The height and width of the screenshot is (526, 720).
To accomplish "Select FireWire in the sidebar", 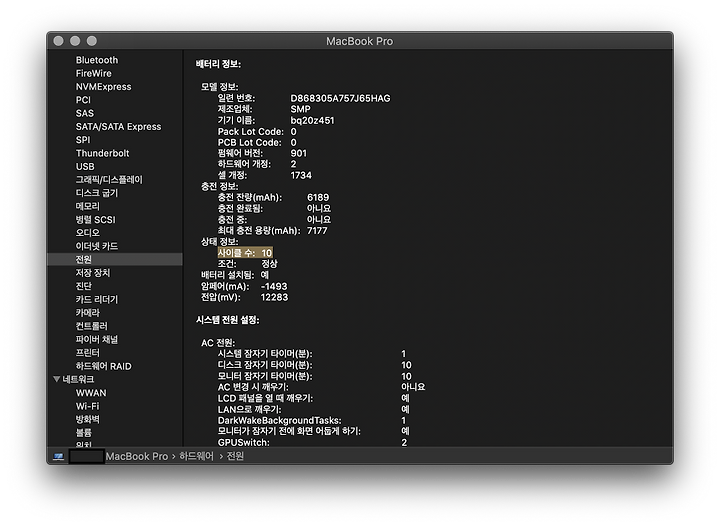I will point(93,73).
